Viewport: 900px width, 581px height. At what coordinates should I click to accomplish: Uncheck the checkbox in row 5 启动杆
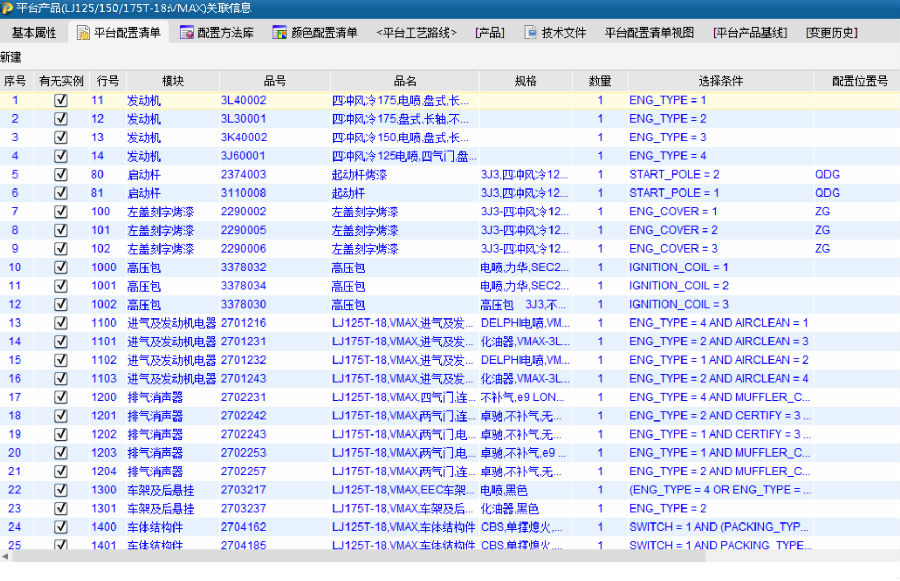pyautogui.click(x=60, y=174)
